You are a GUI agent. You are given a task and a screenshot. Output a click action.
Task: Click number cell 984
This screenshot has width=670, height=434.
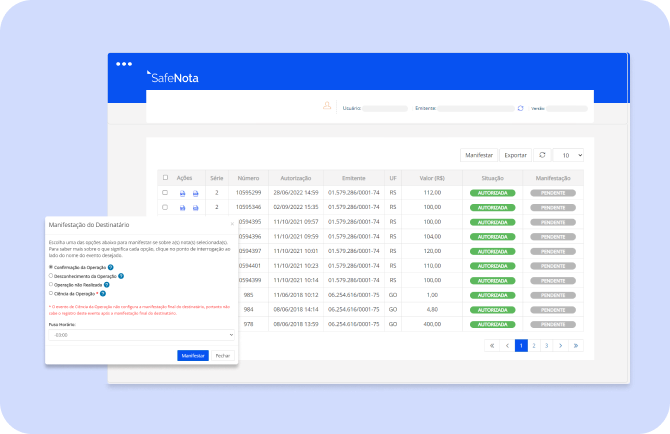point(248,310)
